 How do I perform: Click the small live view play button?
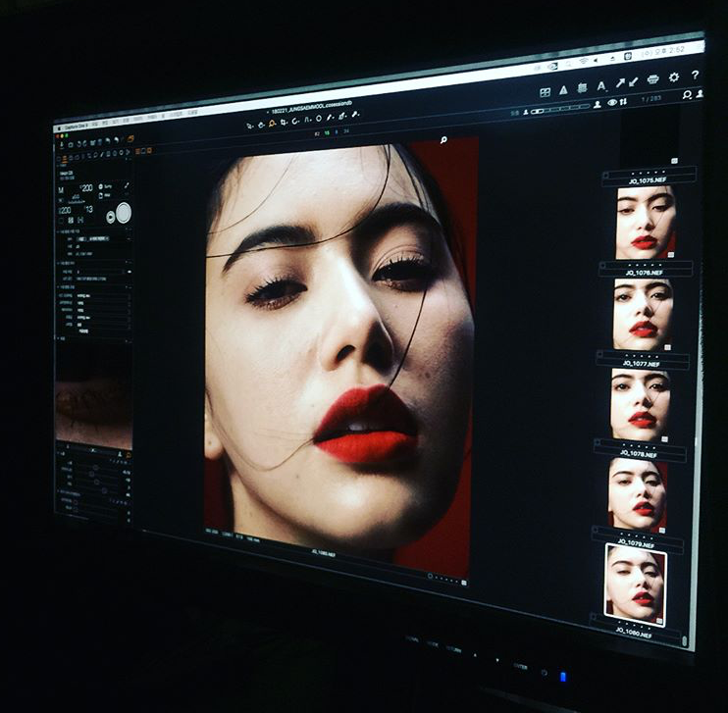pyautogui.click(x=111, y=217)
